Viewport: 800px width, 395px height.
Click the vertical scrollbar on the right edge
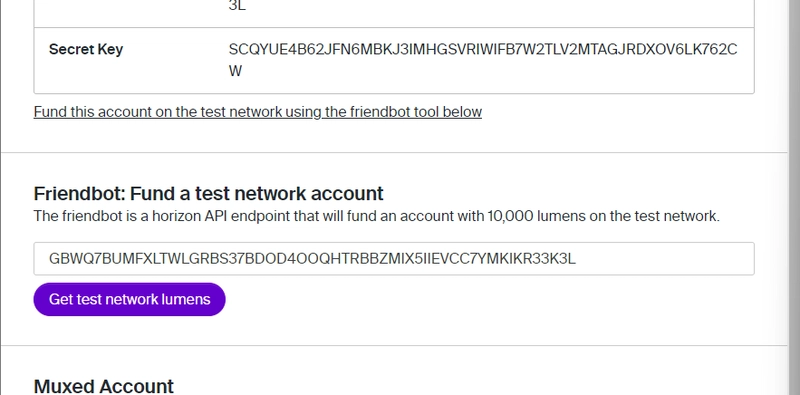(794, 198)
